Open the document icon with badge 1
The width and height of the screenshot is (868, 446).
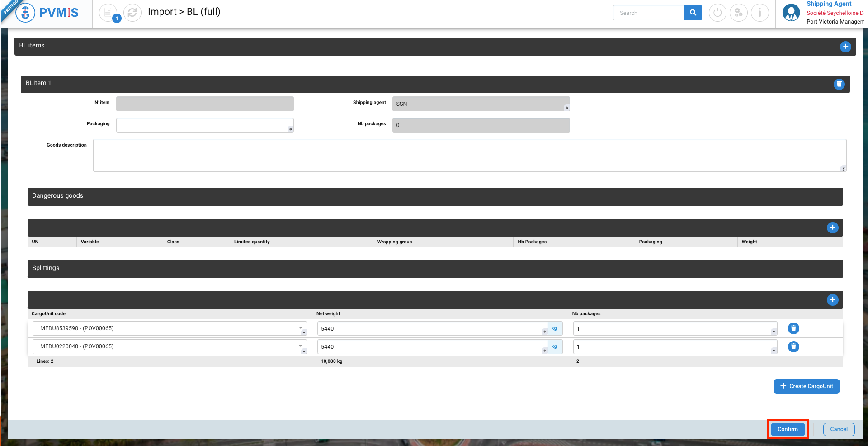pos(108,13)
